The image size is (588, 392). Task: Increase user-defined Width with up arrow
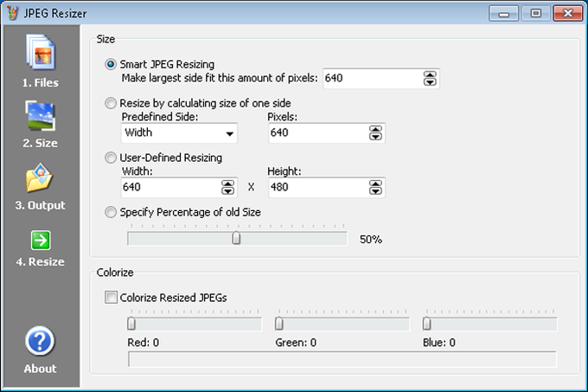[227, 183]
